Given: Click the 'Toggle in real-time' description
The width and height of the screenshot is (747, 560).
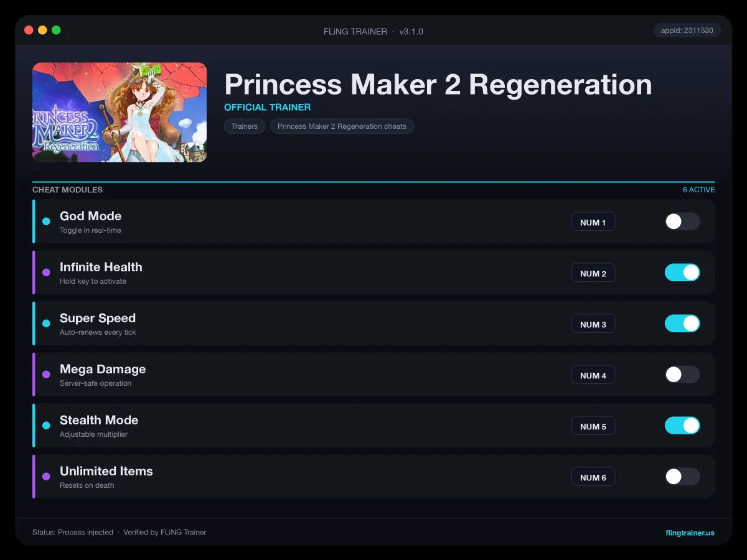Looking at the screenshot, I should (x=90, y=230).
